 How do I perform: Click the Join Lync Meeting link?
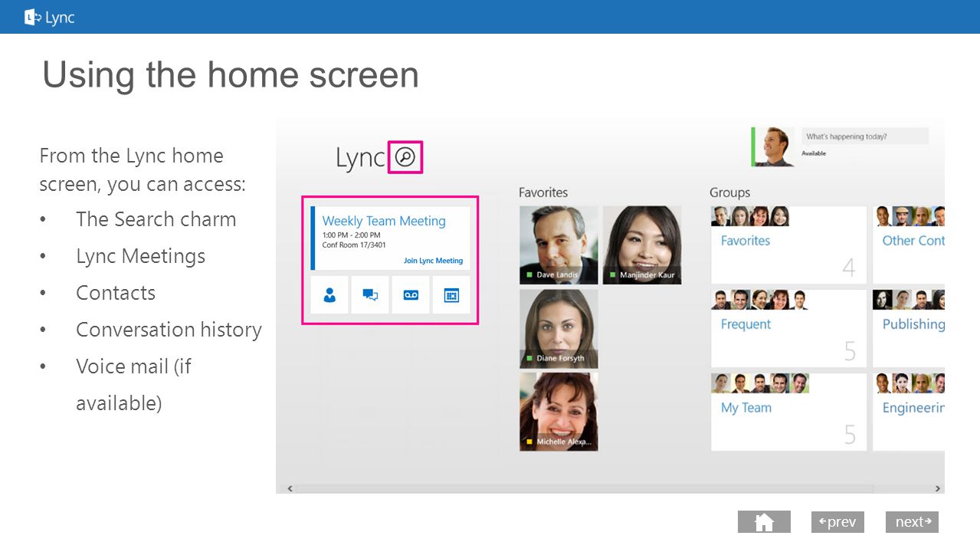(x=434, y=261)
